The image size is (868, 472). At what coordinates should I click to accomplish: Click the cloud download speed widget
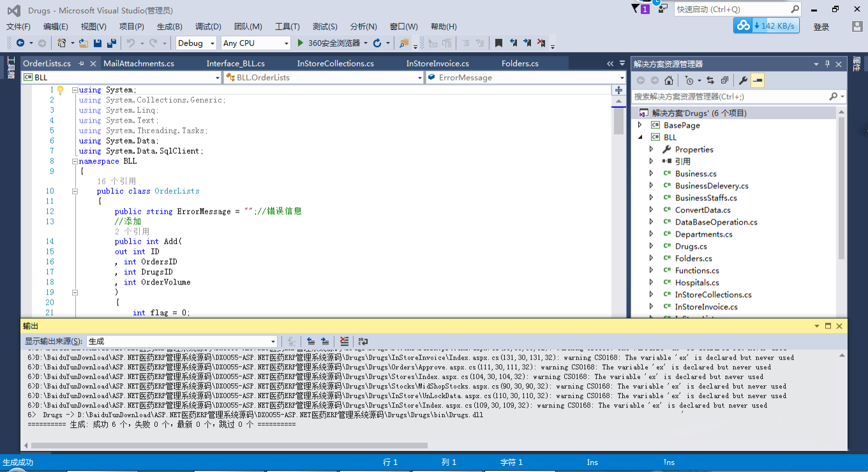point(767,26)
